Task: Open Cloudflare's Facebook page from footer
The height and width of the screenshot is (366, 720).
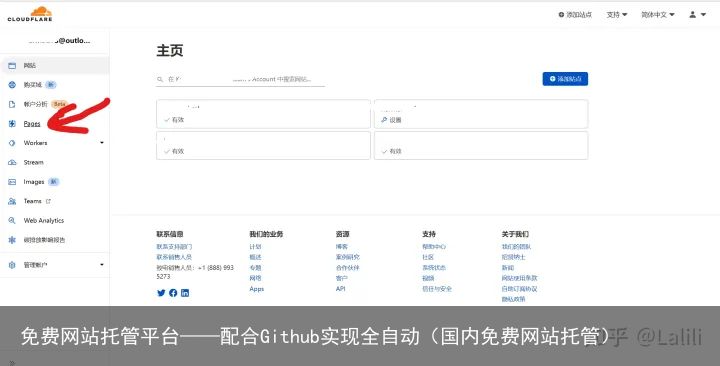Action: [x=173, y=293]
